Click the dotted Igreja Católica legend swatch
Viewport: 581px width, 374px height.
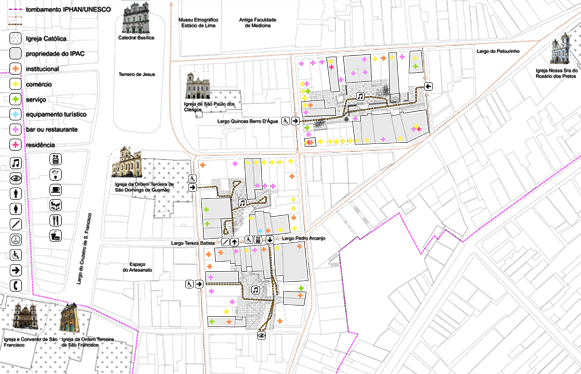click(16, 38)
